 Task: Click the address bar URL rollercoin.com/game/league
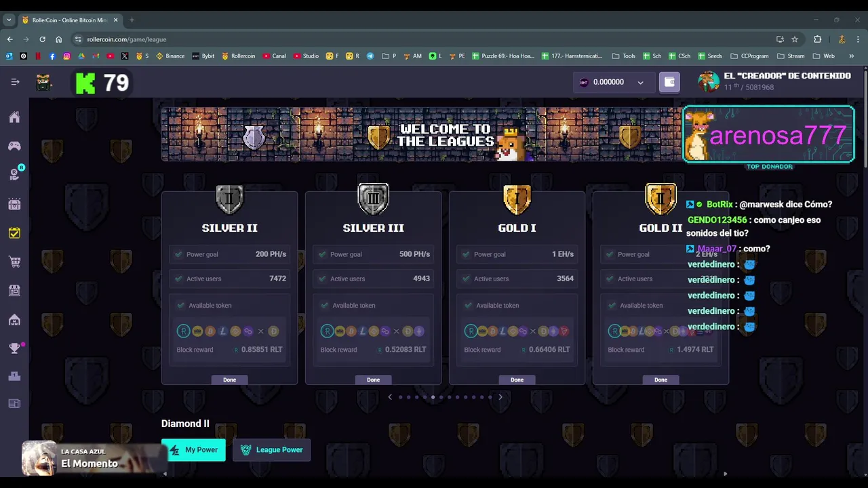click(x=126, y=39)
